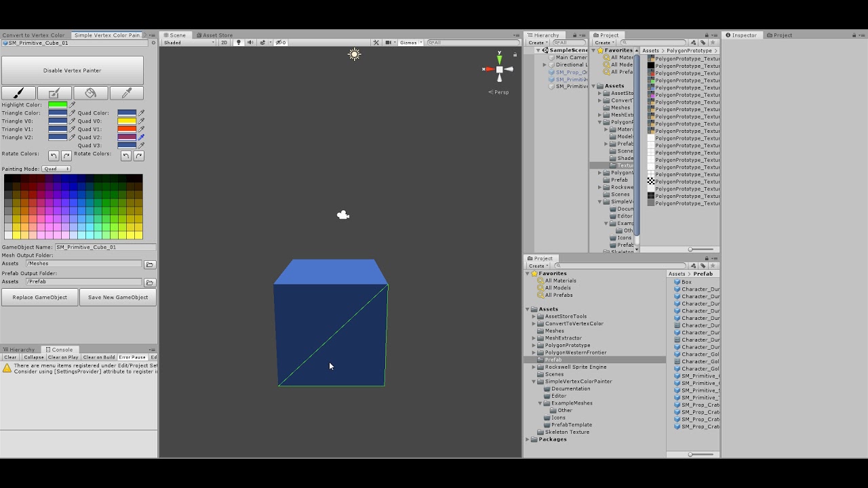Toggle scene lighting bulb button
Screen dimensions: 868x488
[x=238, y=43]
